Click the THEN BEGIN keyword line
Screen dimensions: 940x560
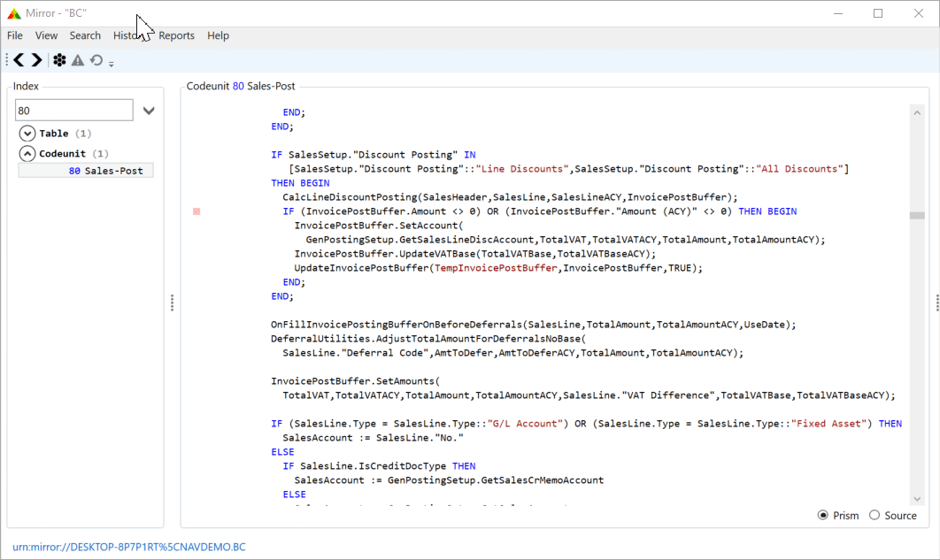300,183
